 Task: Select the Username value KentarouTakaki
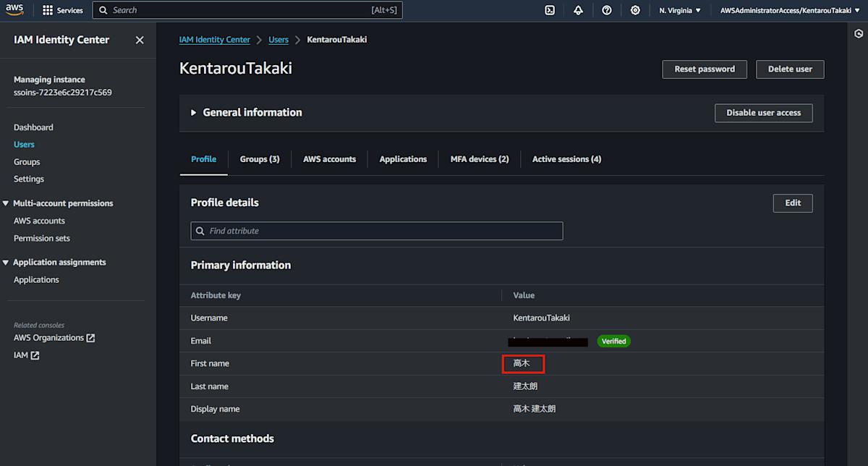542,318
